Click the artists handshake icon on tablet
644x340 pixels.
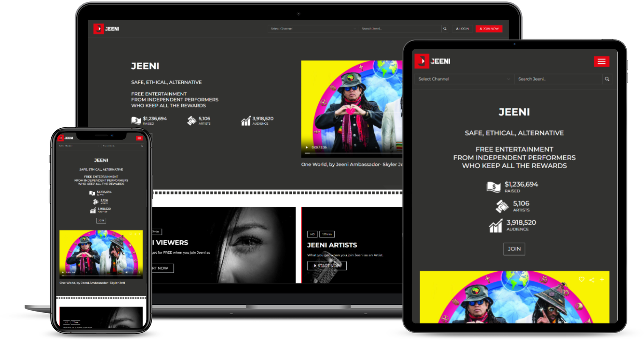(x=503, y=206)
